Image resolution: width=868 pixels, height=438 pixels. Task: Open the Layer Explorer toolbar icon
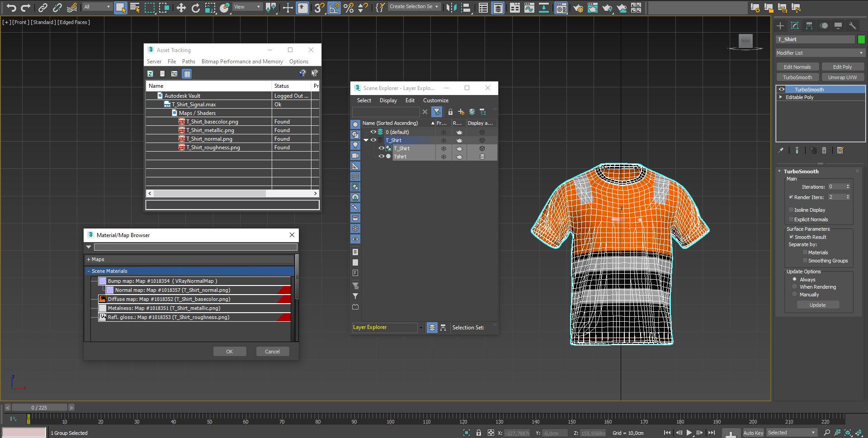pos(498,7)
